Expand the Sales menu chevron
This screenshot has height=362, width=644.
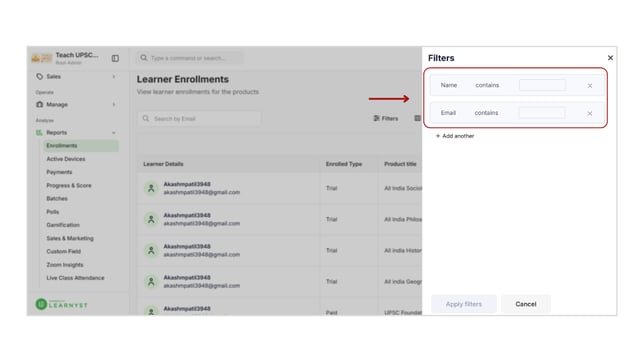click(114, 77)
